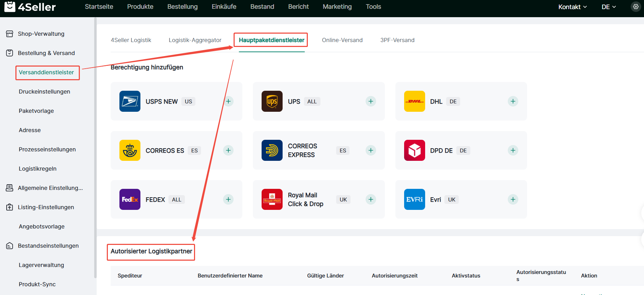The height and width of the screenshot is (295, 644).
Task: Click the Correos ES horn logo
Action: pyautogui.click(x=130, y=150)
